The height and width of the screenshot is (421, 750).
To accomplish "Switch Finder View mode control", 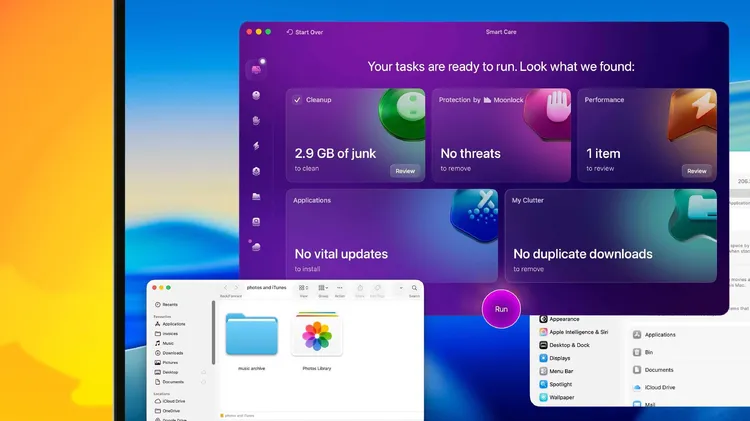I will click(304, 288).
